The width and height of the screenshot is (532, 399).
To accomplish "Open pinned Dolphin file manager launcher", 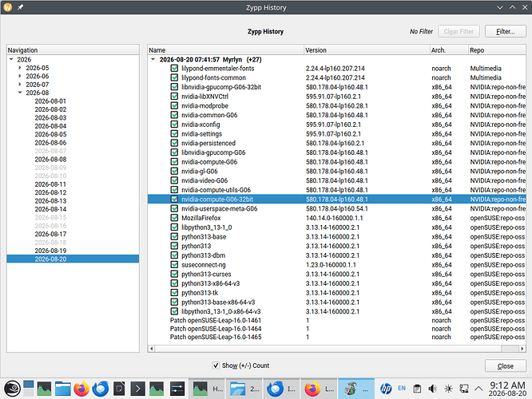I will [x=63, y=389].
